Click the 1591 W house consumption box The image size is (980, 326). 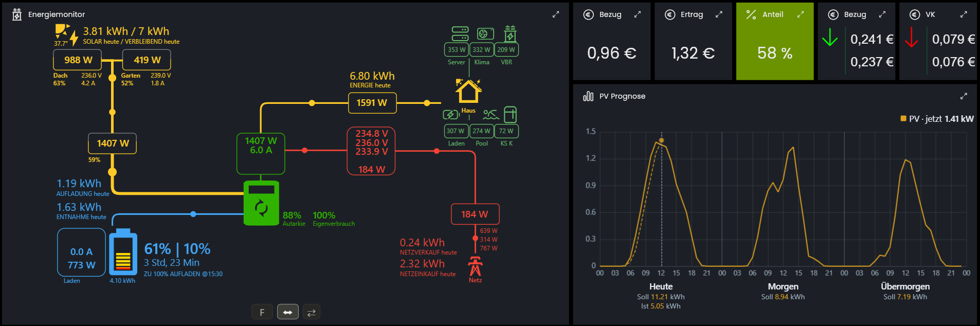(x=373, y=103)
